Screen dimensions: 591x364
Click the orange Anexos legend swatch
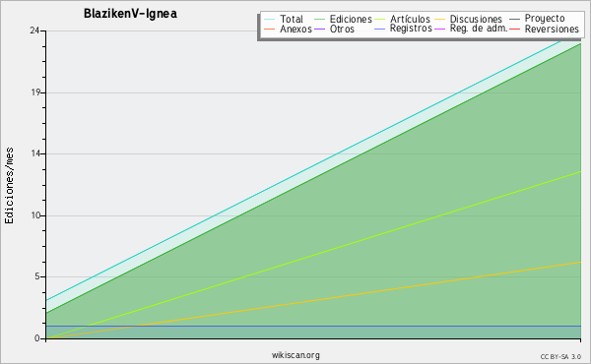click(x=270, y=29)
